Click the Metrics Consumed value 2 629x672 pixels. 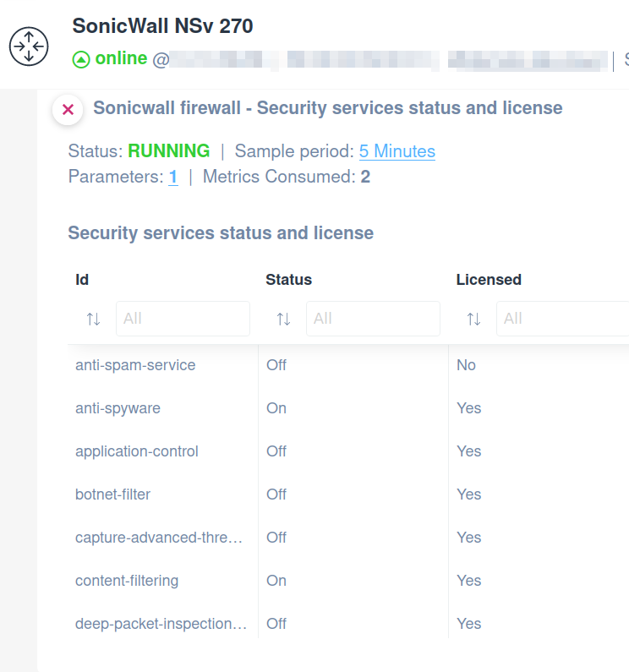365,177
